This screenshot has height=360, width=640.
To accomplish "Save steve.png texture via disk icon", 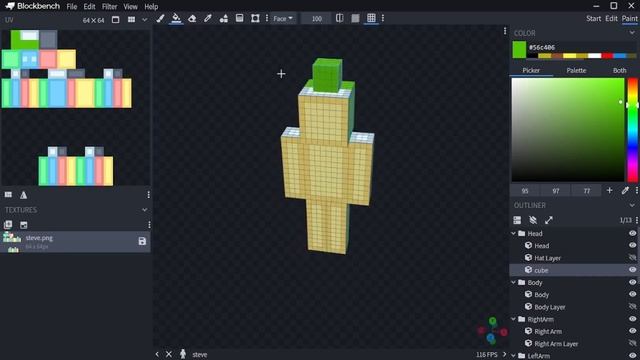I will coord(142,242).
